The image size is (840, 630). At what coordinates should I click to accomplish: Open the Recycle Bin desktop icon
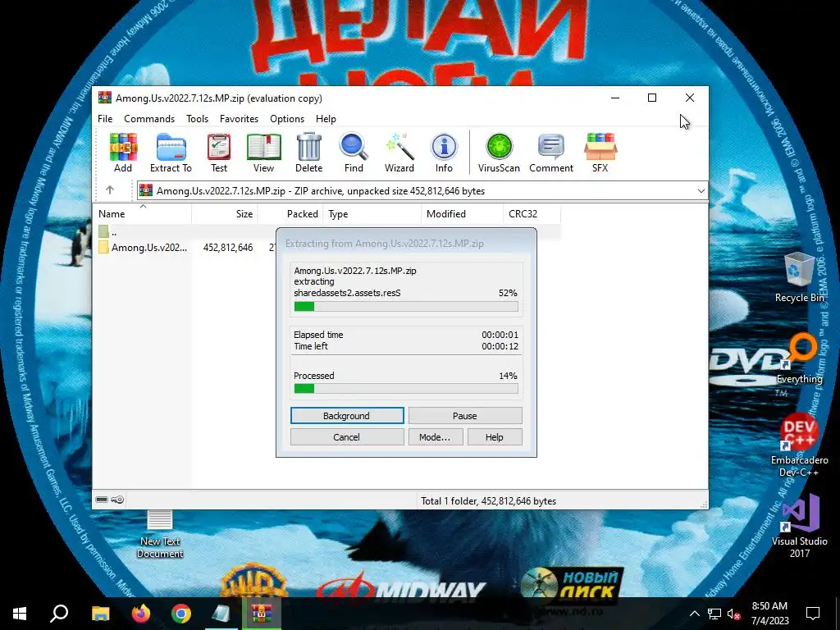click(x=799, y=277)
